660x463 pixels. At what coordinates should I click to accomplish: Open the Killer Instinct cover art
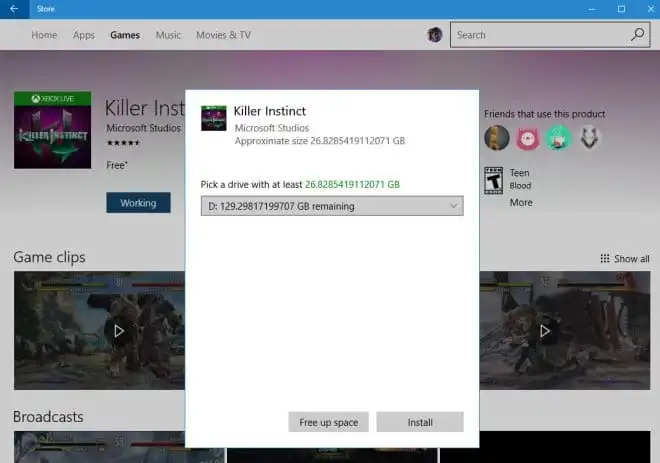tap(52, 130)
